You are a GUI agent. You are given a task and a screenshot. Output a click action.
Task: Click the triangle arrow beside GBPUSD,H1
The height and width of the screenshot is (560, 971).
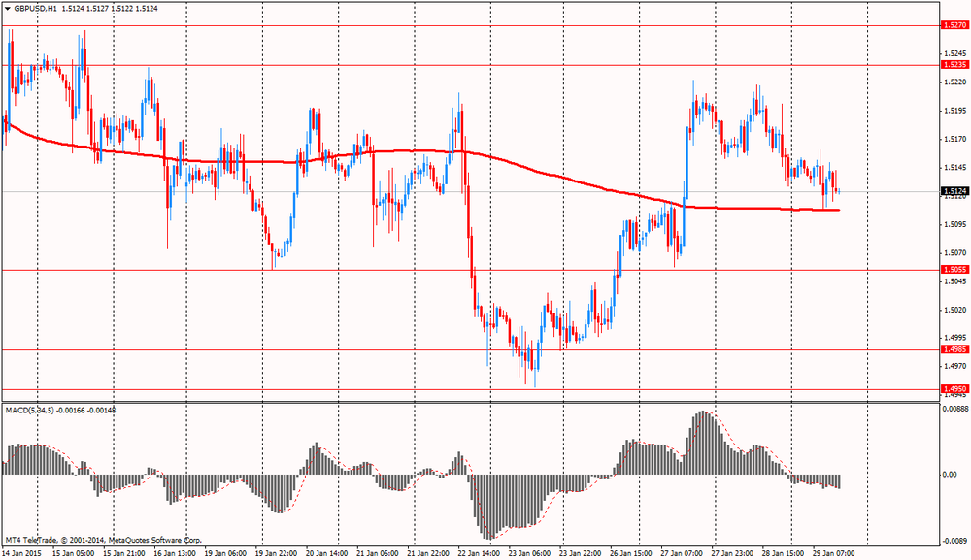[x=8, y=9]
